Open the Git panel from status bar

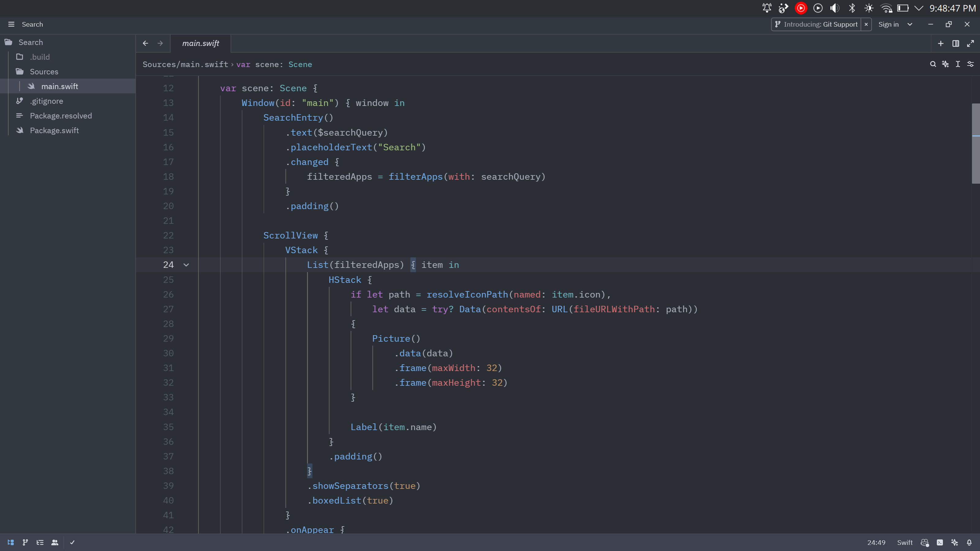click(25, 542)
